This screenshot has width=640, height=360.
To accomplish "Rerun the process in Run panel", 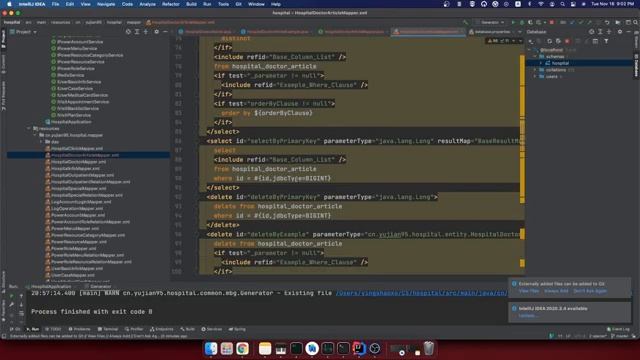I will click(x=11, y=296).
